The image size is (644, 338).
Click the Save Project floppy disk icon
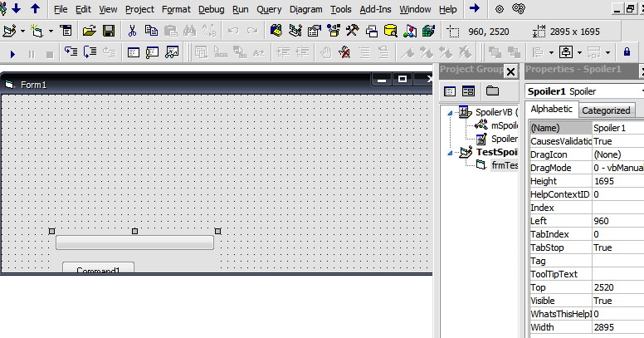(109, 31)
